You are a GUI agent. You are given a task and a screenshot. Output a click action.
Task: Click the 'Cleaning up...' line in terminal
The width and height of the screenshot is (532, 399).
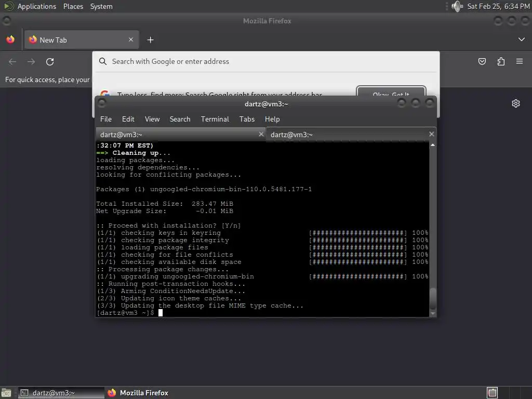[133, 153]
